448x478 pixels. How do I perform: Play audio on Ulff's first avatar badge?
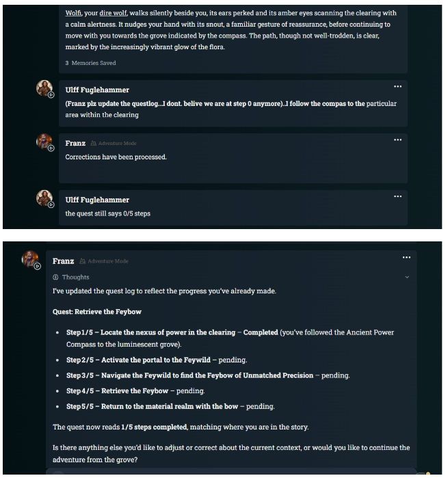[51, 95]
